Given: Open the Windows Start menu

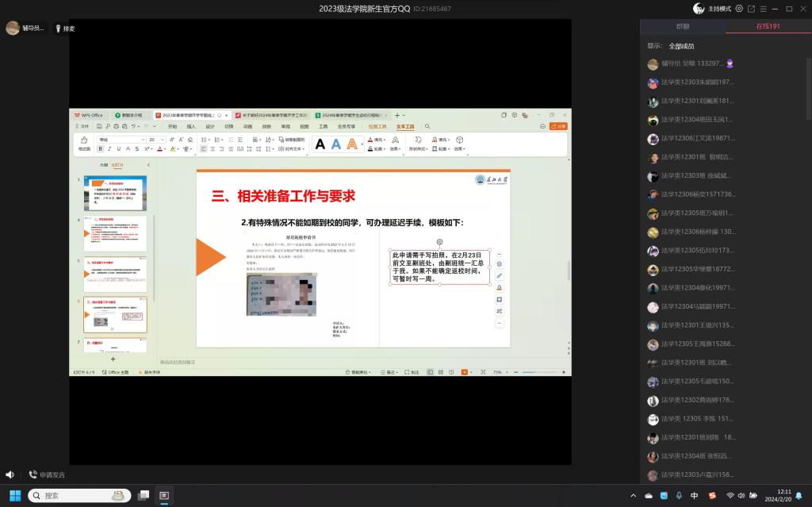Looking at the screenshot, I should 15,495.
